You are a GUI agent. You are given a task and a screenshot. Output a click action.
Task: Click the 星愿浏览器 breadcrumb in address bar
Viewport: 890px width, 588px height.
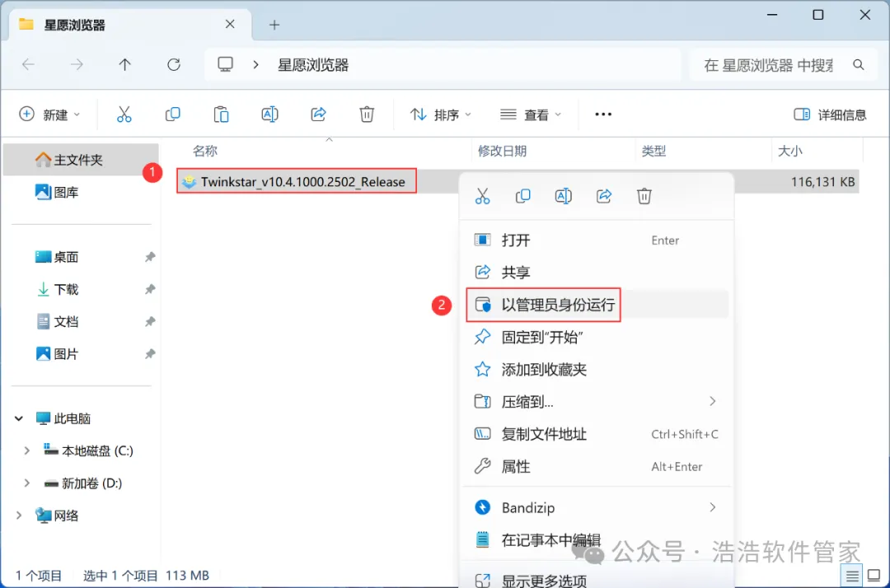click(313, 65)
